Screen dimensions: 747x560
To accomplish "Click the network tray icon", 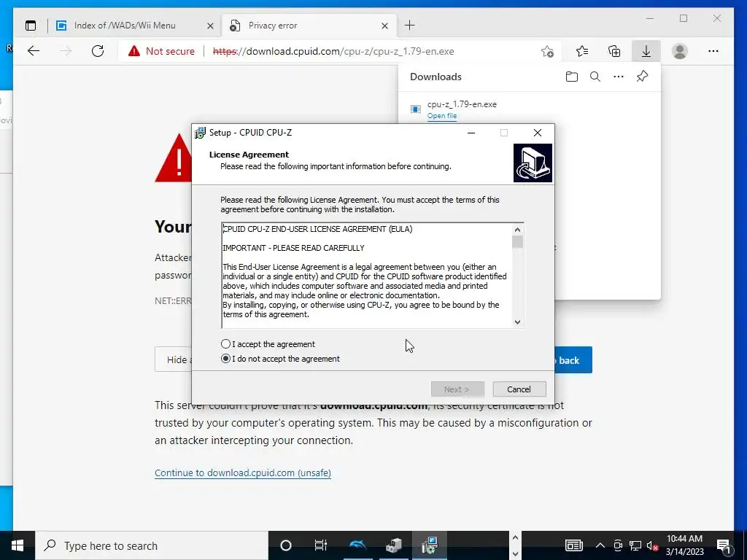I will 635,545.
